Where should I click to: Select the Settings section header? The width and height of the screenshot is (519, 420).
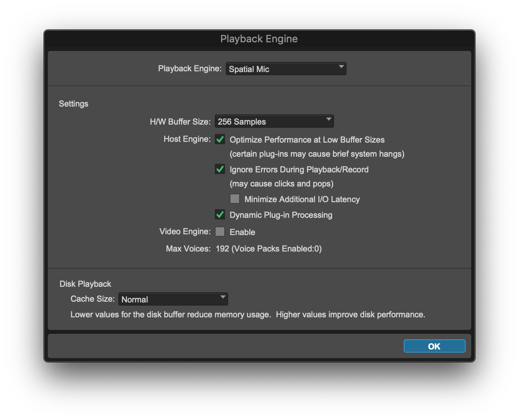click(x=73, y=103)
